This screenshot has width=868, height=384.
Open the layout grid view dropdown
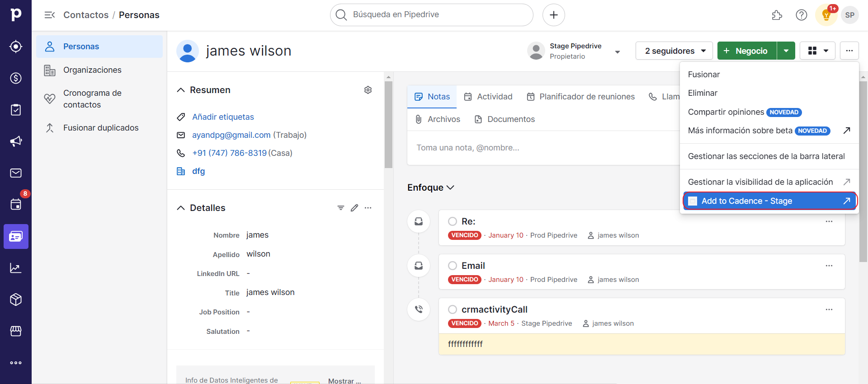(x=818, y=51)
